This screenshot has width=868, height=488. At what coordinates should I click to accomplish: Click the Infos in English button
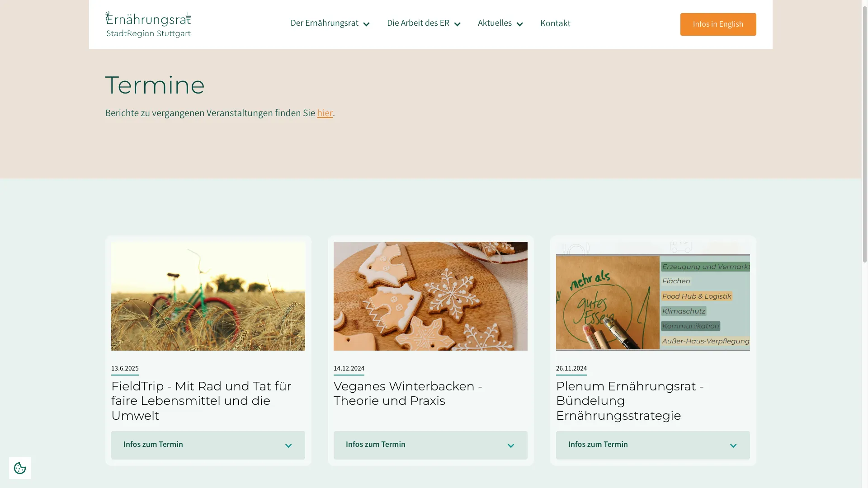(x=718, y=24)
